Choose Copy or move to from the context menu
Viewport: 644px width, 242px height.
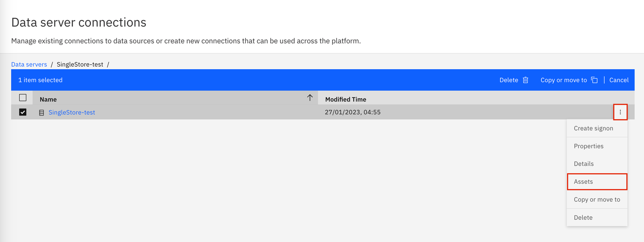(596, 199)
